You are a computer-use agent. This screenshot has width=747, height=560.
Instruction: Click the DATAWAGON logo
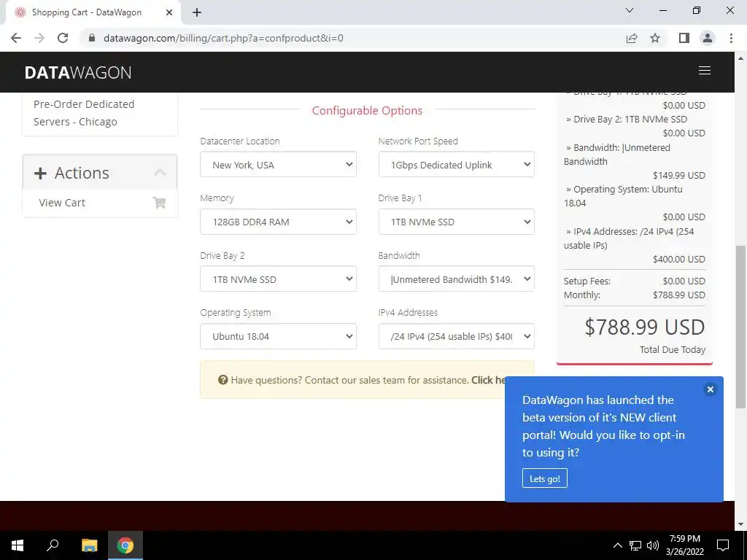pyautogui.click(x=77, y=72)
